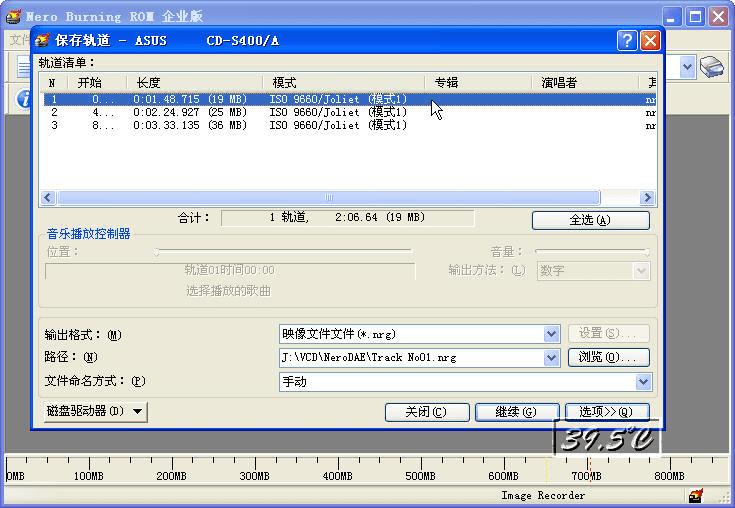The height and width of the screenshot is (508, 735).
Task: Click the 位置 playback position slider
Action: (x=284, y=252)
